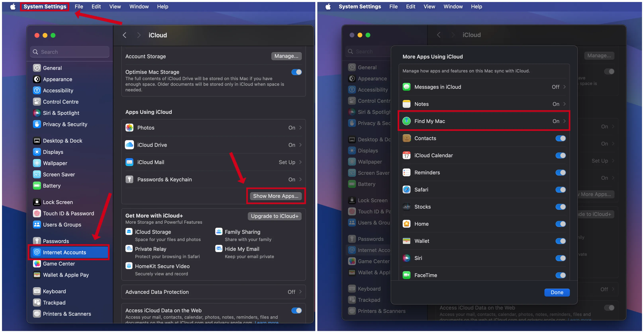Open Apple menu in left screenshot

tap(13, 7)
